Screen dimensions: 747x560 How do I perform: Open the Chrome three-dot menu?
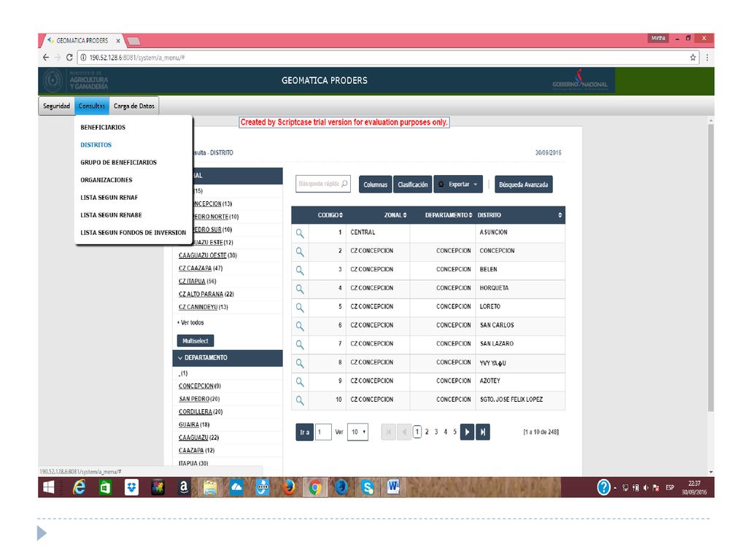click(707, 58)
